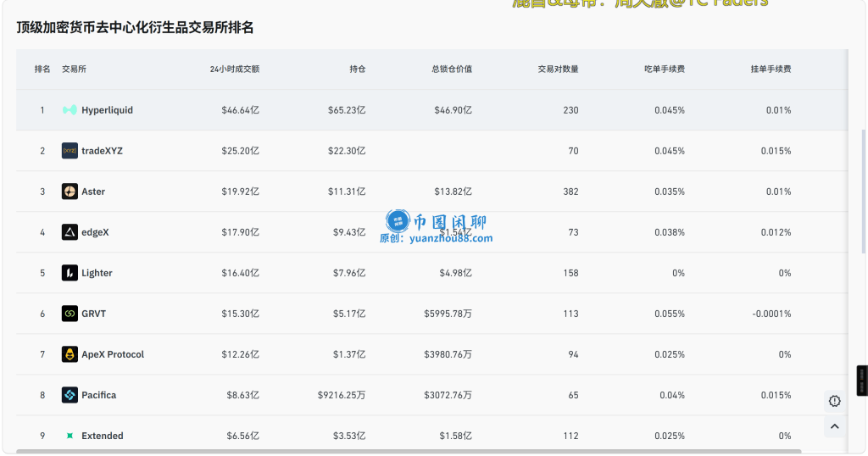The image size is (868, 456).
Task: Select Lighter volume $16.40亿
Action: pyautogui.click(x=240, y=273)
